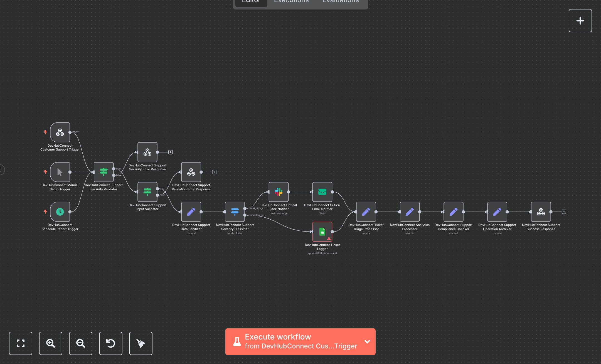Select the Support Data Sanitizer edit node

tap(191, 212)
